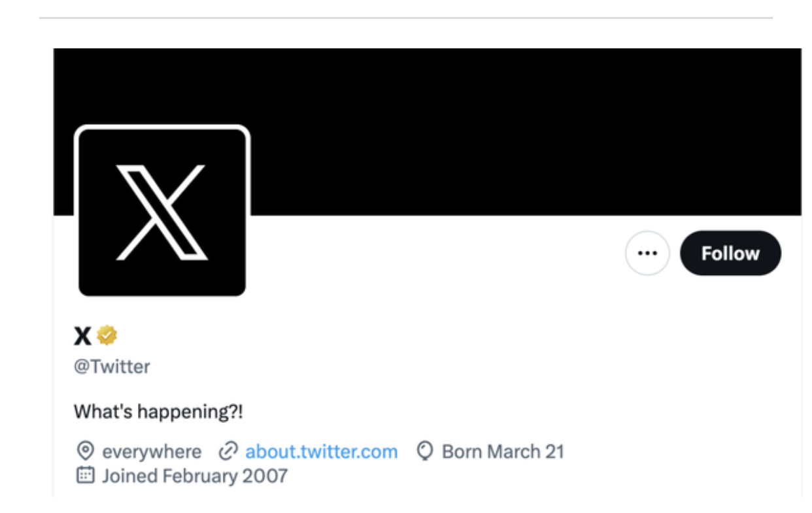
Task: Follow the @Twitter account
Action: tap(730, 253)
